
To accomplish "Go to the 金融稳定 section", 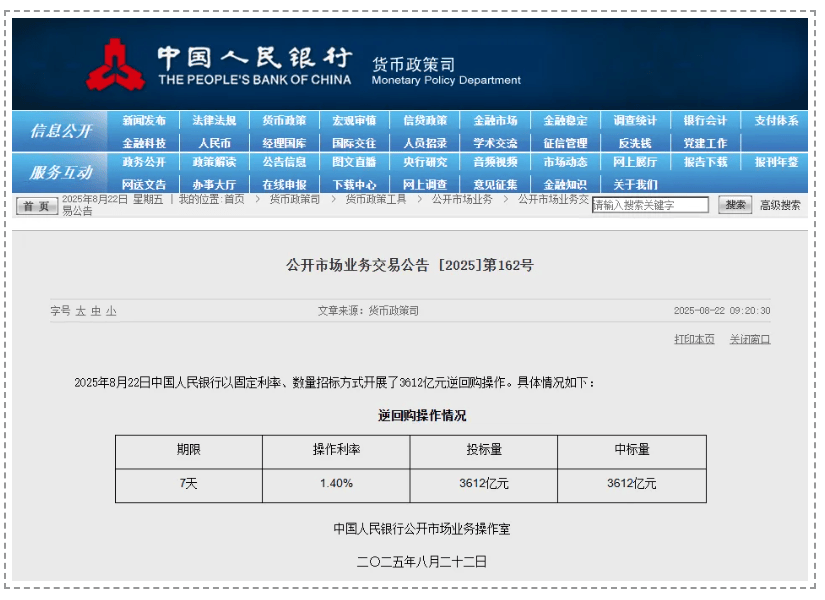I will tap(565, 121).
